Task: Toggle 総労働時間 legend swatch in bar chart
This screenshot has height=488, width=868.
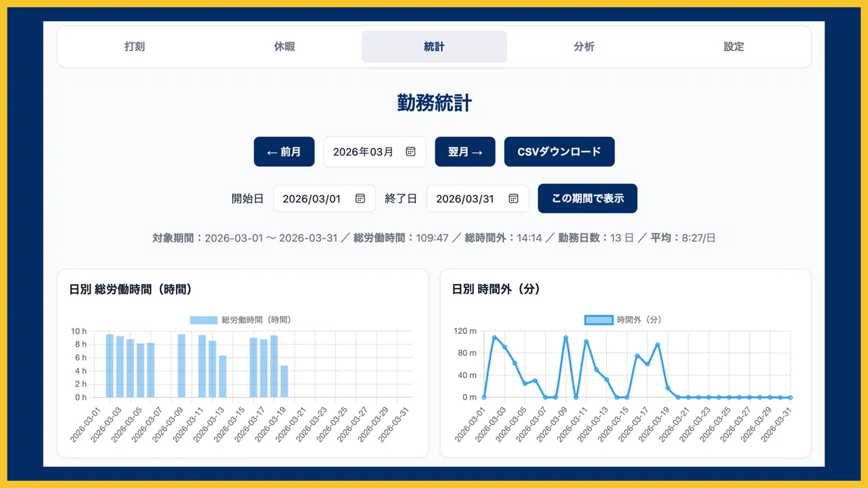Action: 204,320
